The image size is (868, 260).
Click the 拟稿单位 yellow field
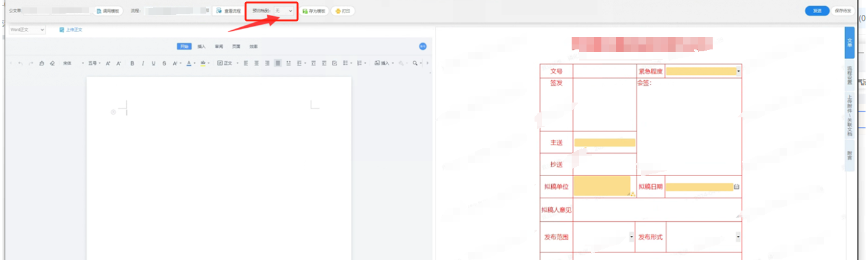click(x=602, y=186)
